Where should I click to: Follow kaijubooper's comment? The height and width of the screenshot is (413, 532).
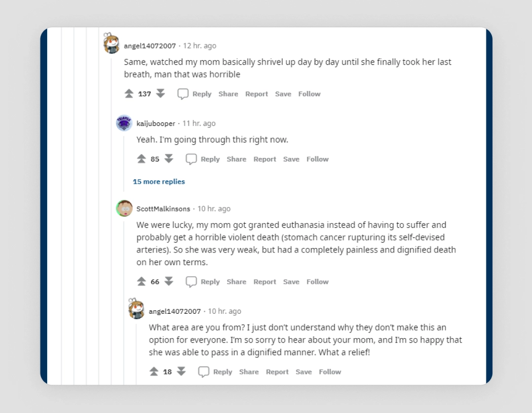317,158
